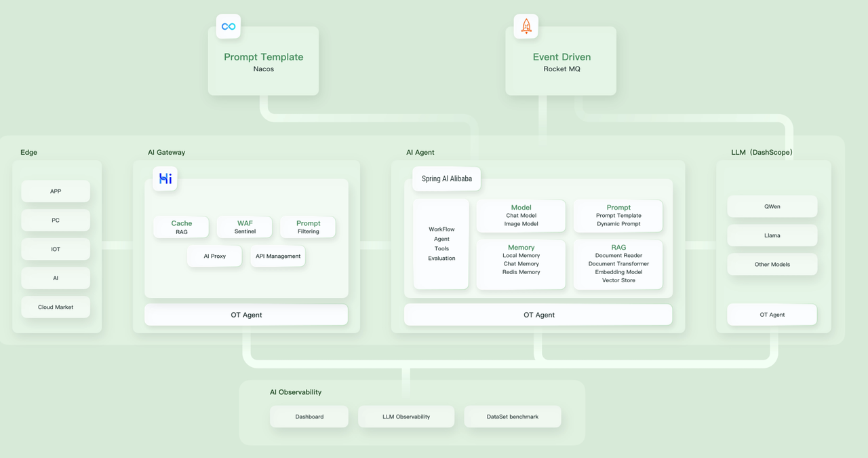Click Embedding Model text
This screenshot has width=868, height=458.
click(x=618, y=272)
